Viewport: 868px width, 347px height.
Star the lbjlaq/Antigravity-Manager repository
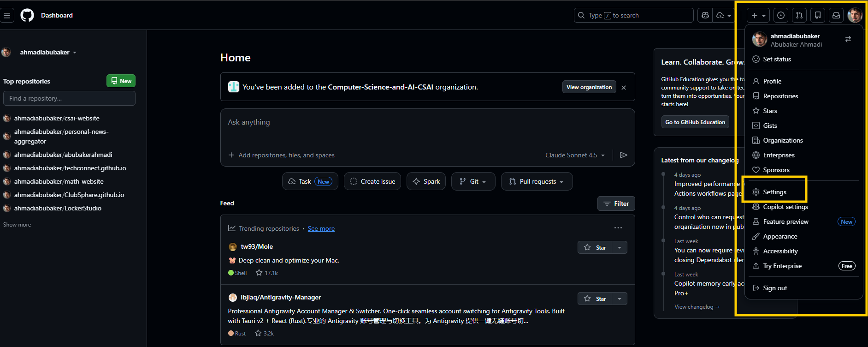(x=595, y=299)
